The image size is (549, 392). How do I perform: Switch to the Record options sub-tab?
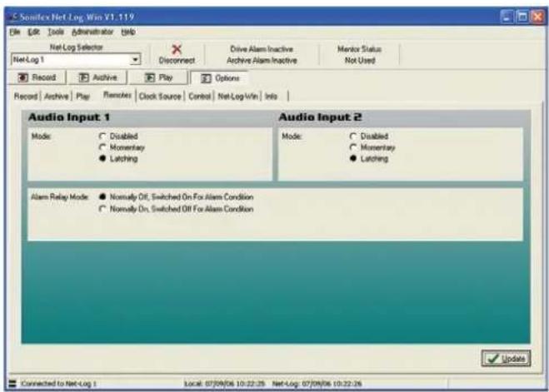tap(26, 97)
